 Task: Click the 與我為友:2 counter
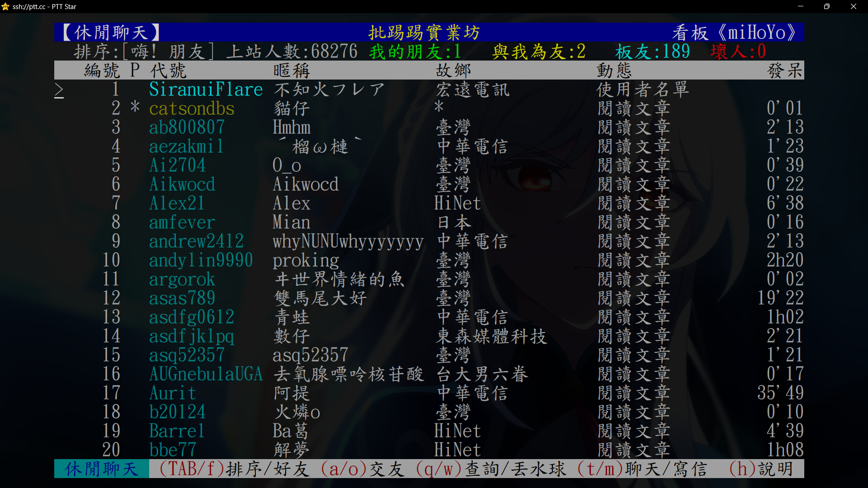[539, 52]
